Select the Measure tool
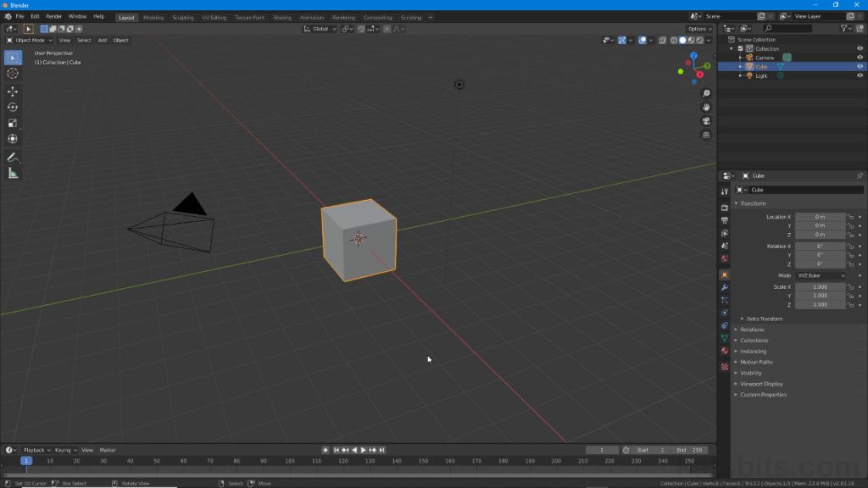Viewport: 868px width, 488px height. tap(12, 175)
